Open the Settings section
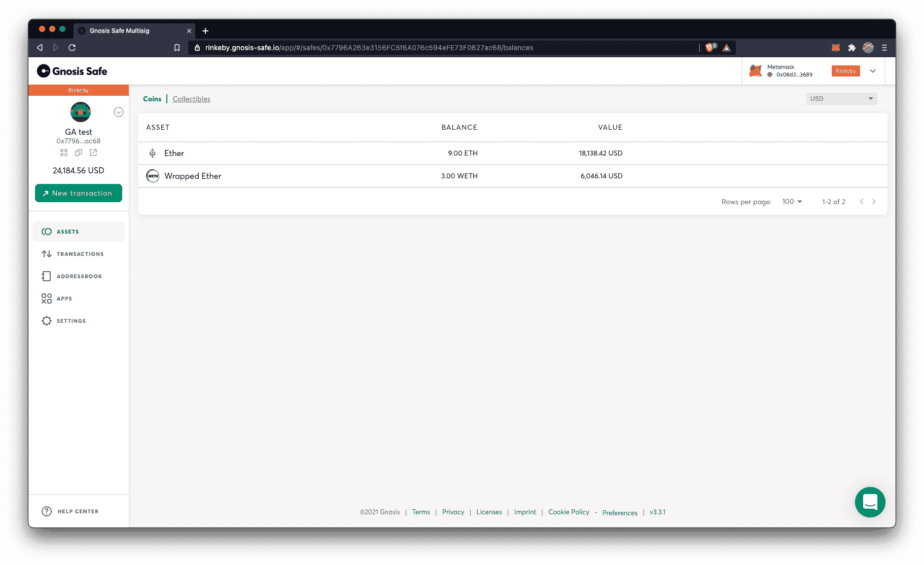Screen dimensions: 924x565 79,321
